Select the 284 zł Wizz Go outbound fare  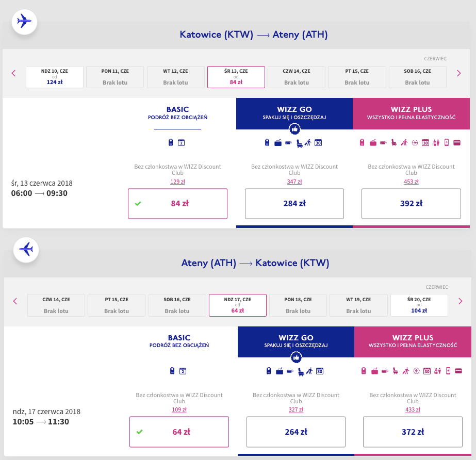coord(294,204)
